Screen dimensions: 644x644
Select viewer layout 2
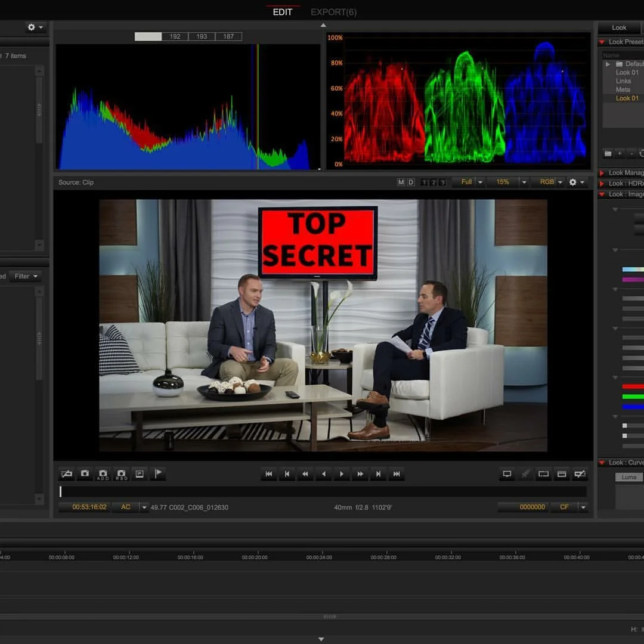[x=434, y=182]
